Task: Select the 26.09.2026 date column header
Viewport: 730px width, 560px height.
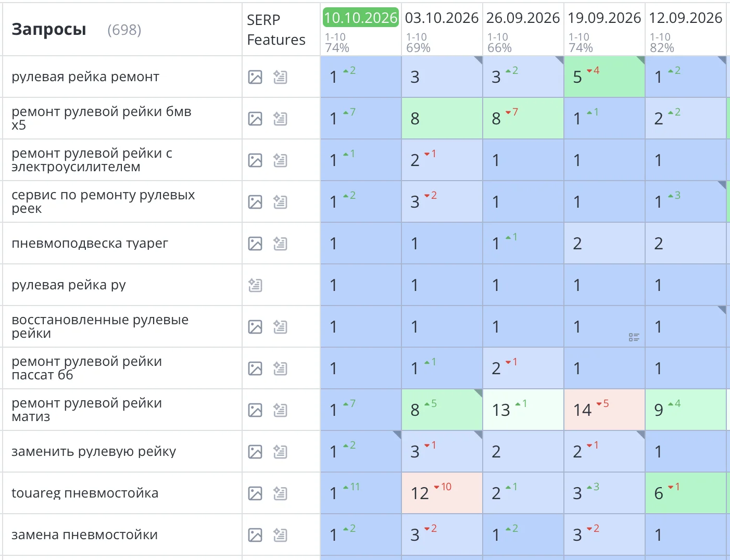Action: 523,18
